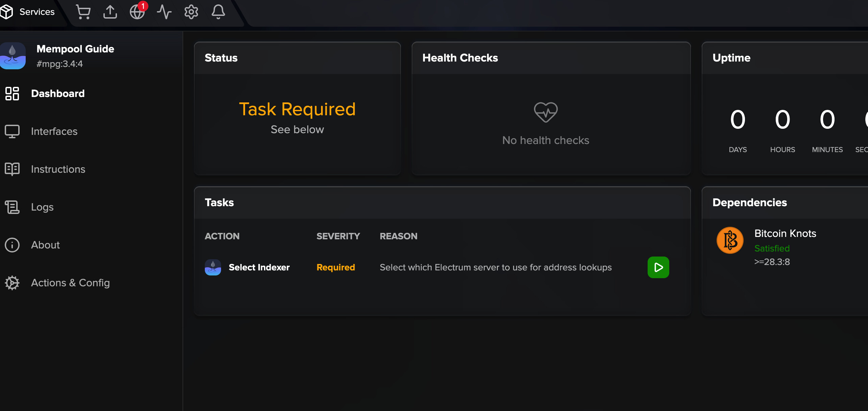The height and width of the screenshot is (411, 868).
Task: Click the heart icon in Health Checks
Action: (546, 112)
